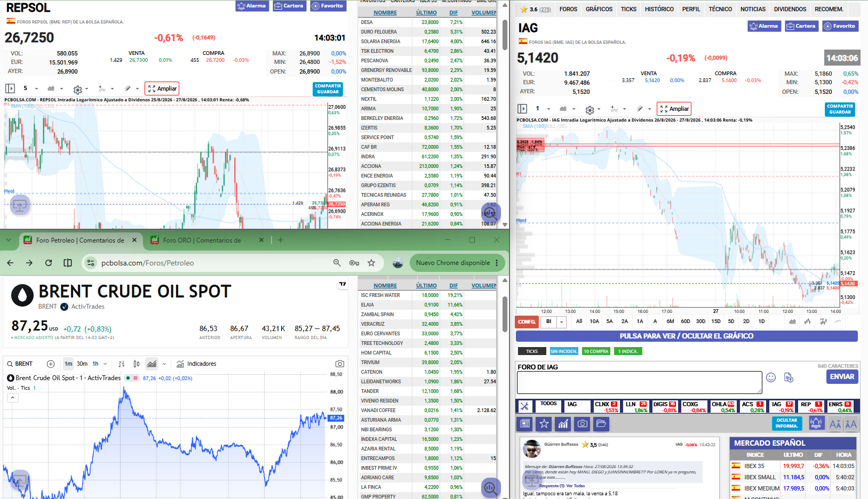The height and width of the screenshot is (499, 868).
Task: Open the emoji picker in Foro de IAG
Action: point(771,377)
